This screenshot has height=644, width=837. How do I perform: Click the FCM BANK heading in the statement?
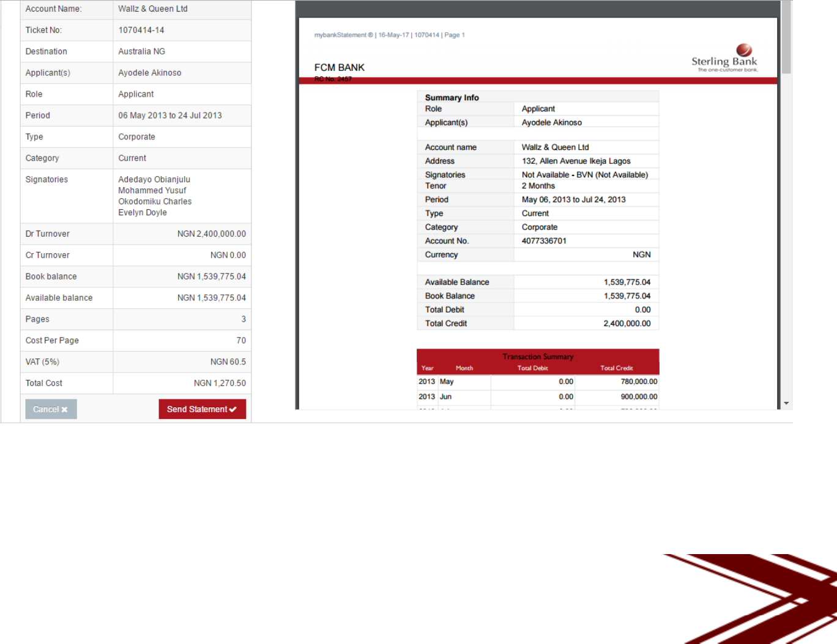tap(340, 67)
